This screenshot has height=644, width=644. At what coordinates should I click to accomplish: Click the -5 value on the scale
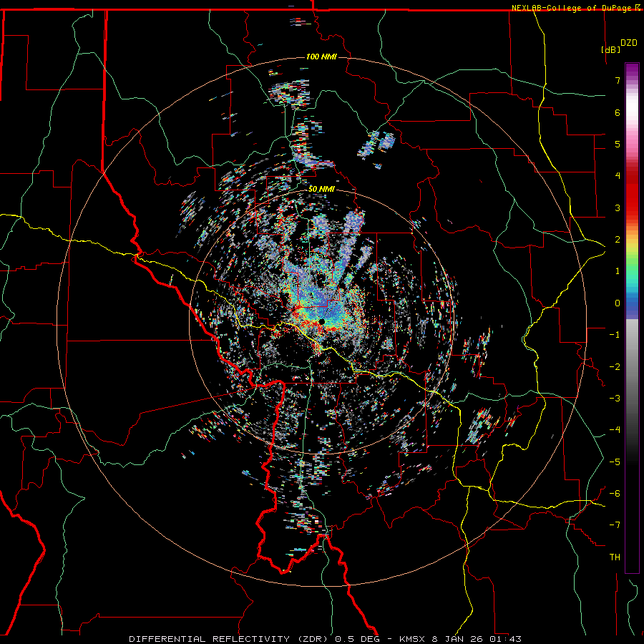point(615,462)
